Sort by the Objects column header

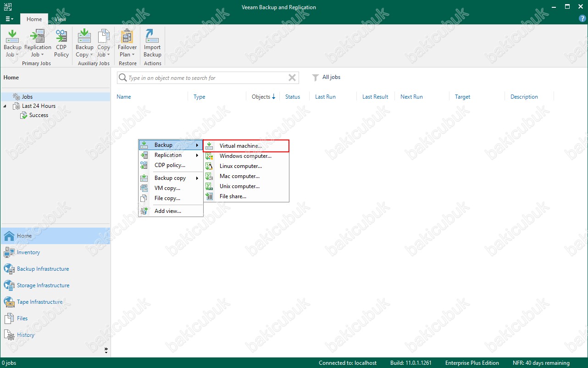coord(263,97)
